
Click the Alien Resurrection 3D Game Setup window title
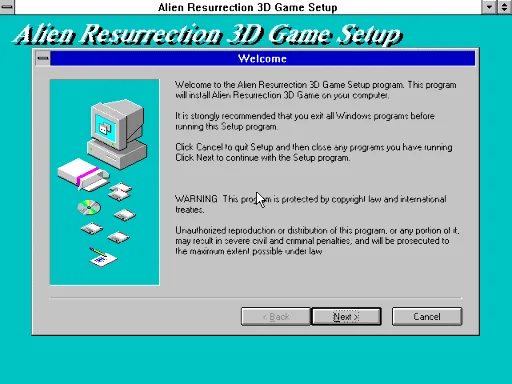248,7
